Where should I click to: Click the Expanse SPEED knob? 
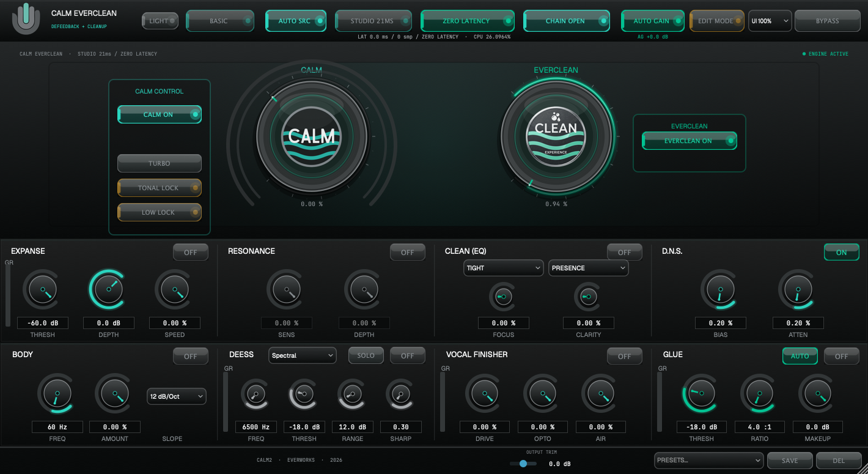pyautogui.click(x=174, y=290)
